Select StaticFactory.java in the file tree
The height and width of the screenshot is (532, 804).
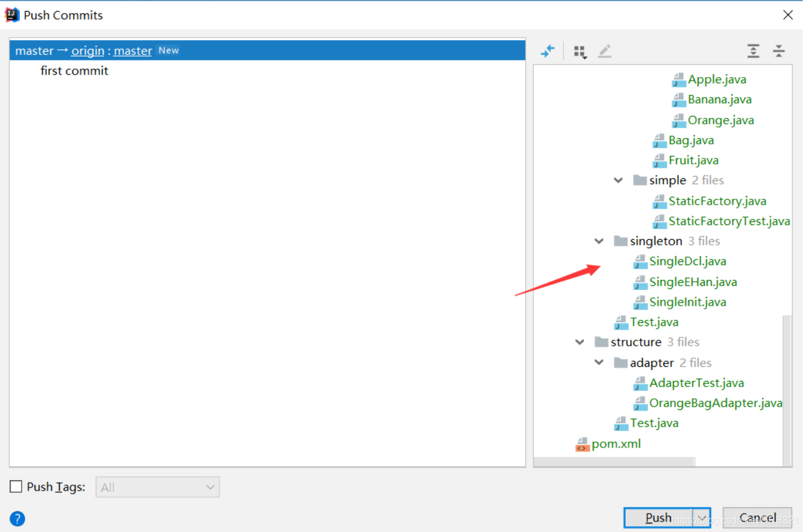pos(718,201)
